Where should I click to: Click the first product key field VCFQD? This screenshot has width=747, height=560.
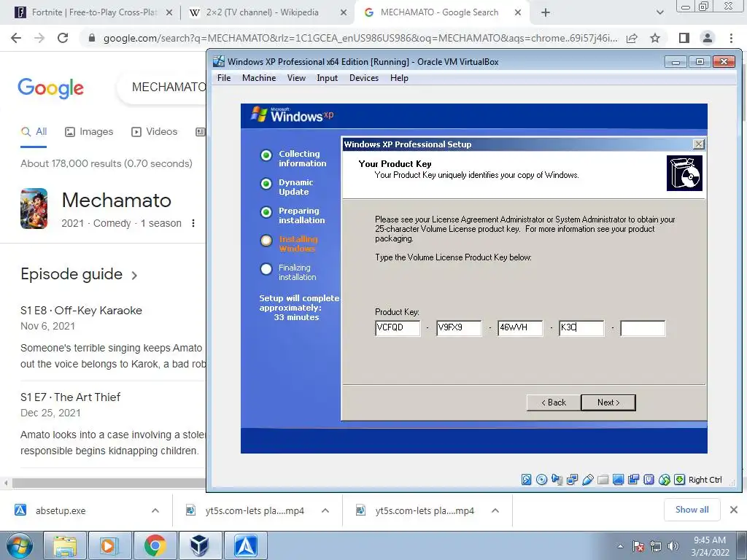click(x=398, y=327)
